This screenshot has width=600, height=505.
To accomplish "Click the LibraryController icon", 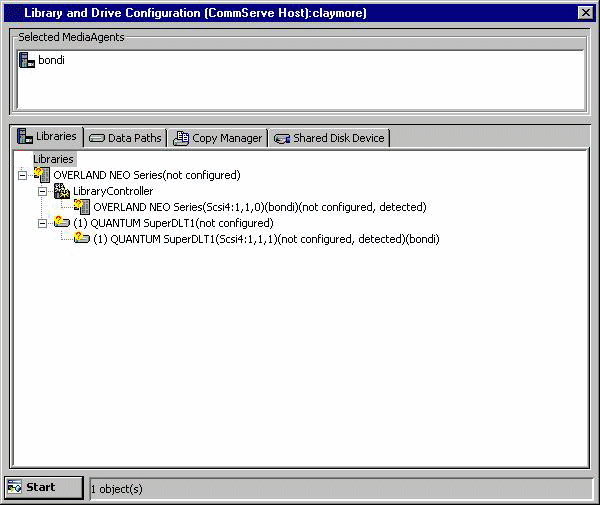I will pos(62,191).
